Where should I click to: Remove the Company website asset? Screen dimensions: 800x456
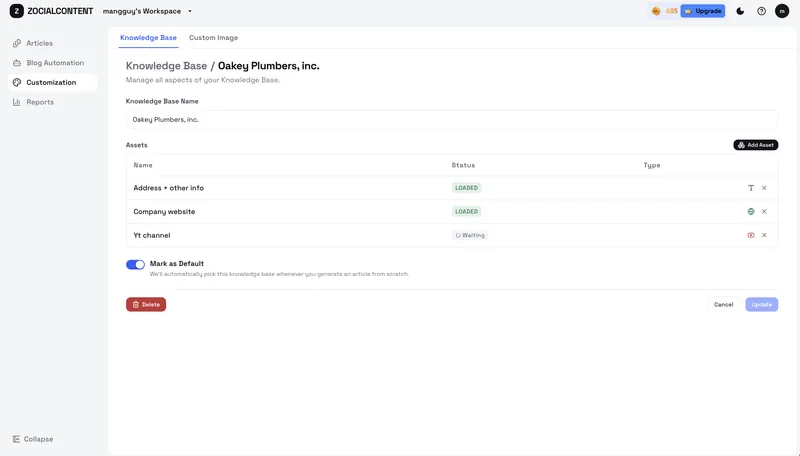point(764,212)
